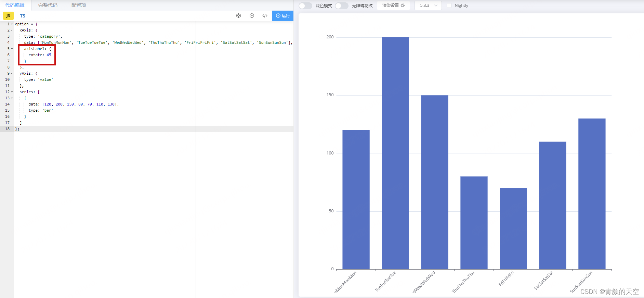Click the SatSatSatSat bar

click(553, 206)
